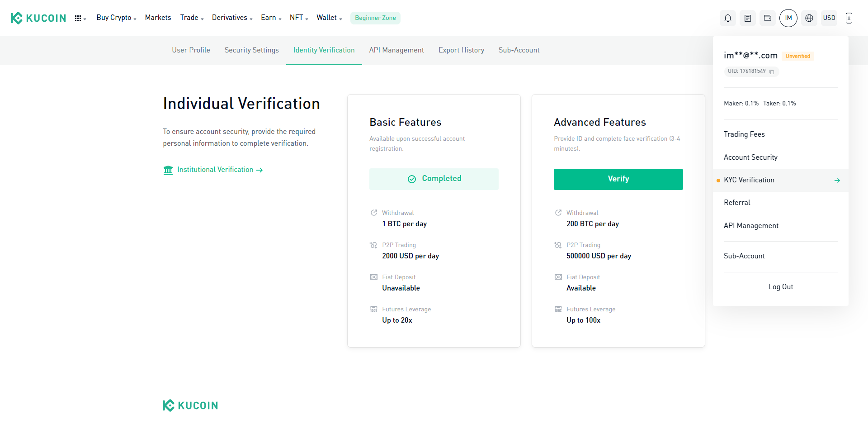
Task: Open the USD currency selector
Action: click(x=829, y=18)
